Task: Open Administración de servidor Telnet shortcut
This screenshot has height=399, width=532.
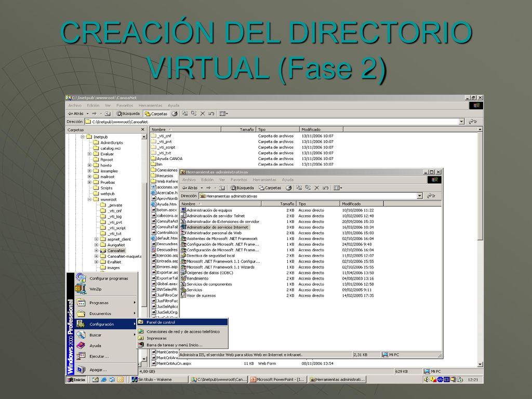Action: (212, 216)
